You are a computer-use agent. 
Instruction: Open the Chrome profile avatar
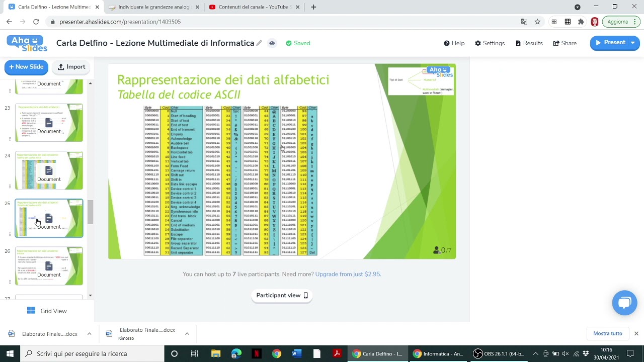pyautogui.click(x=595, y=22)
